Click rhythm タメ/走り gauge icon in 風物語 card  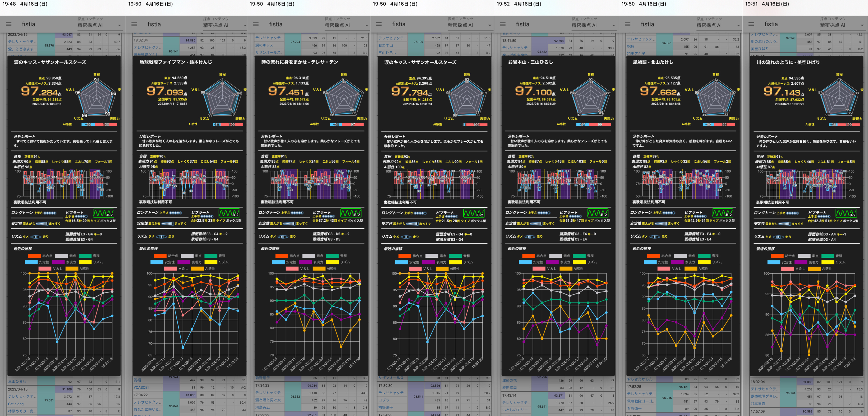[x=654, y=237]
